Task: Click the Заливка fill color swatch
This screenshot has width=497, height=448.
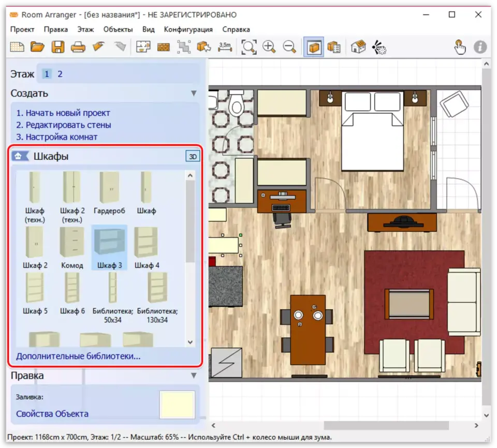Action: click(177, 405)
